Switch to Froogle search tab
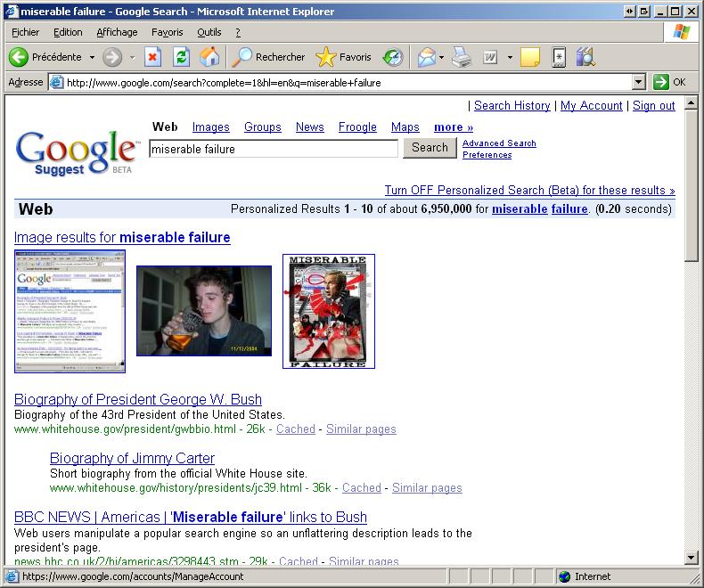This screenshot has height=588, width=704. [x=357, y=127]
